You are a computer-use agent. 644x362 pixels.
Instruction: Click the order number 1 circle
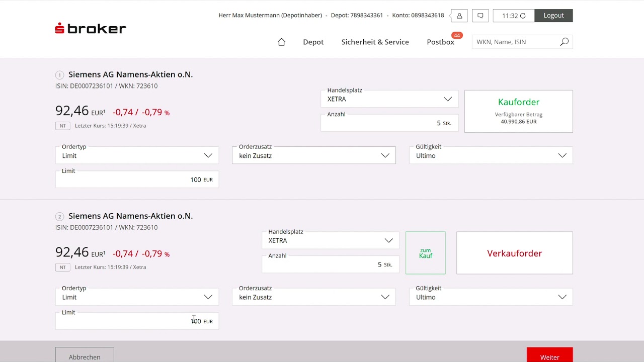[59, 75]
